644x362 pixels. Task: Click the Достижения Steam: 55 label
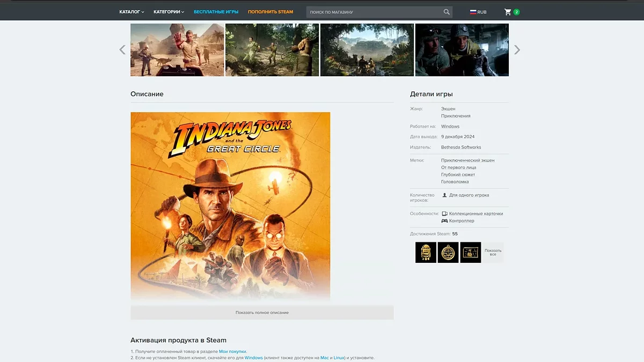pyautogui.click(x=434, y=234)
